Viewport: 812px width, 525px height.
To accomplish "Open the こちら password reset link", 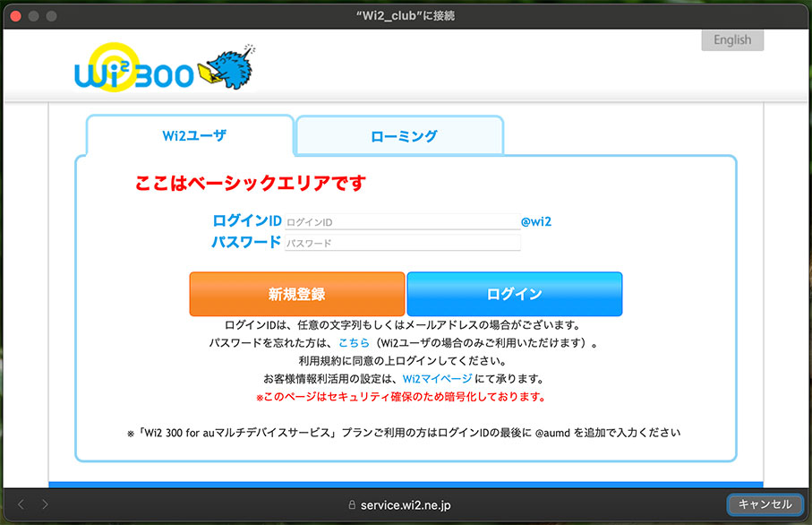I will (x=355, y=342).
